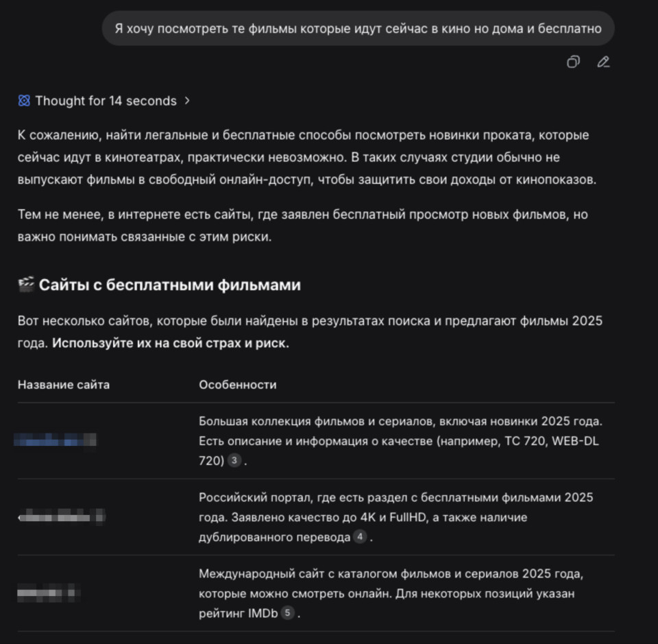Click the first blurred site name in table
Screen dimensions: 658x644
[x=55, y=440]
